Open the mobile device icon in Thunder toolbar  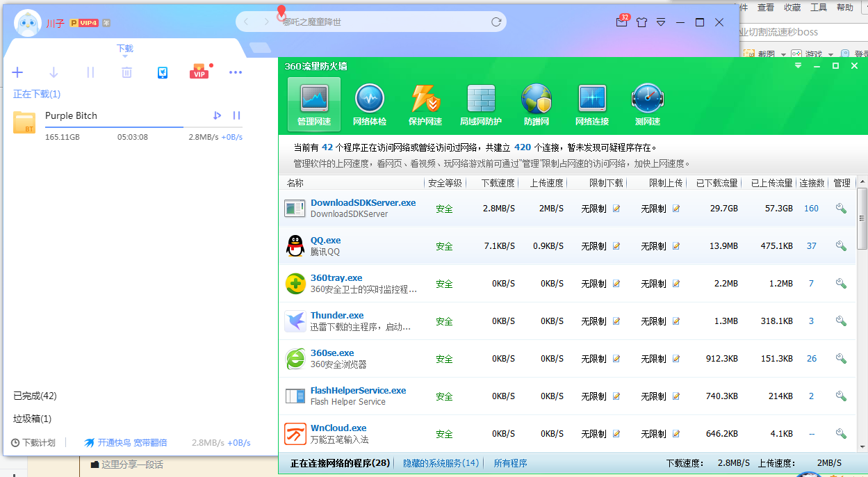tap(163, 72)
